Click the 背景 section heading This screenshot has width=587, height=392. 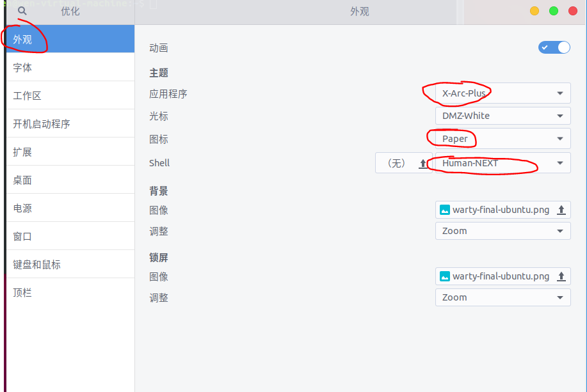pyautogui.click(x=159, y=191)
